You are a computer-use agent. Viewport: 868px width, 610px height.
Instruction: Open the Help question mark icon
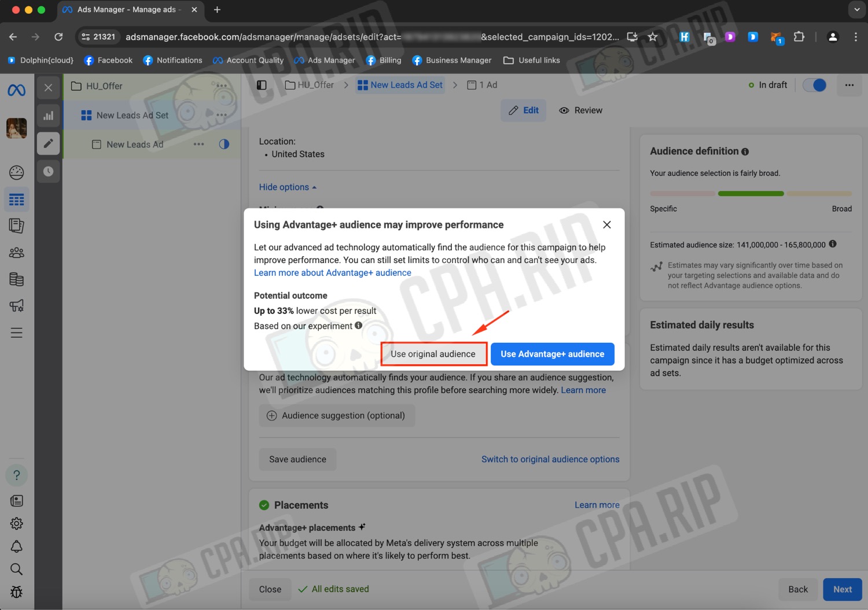pos(16,475)
